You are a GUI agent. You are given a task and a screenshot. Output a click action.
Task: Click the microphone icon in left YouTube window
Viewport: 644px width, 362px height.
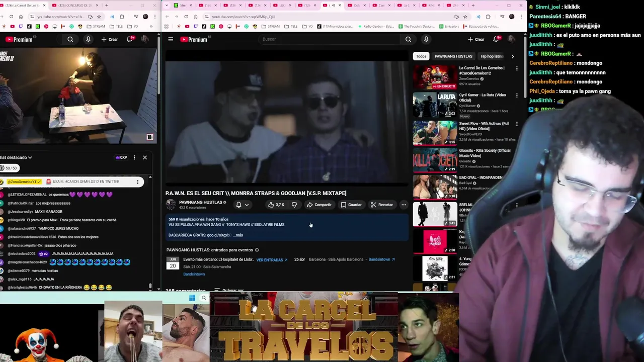[x=88, y=39]
